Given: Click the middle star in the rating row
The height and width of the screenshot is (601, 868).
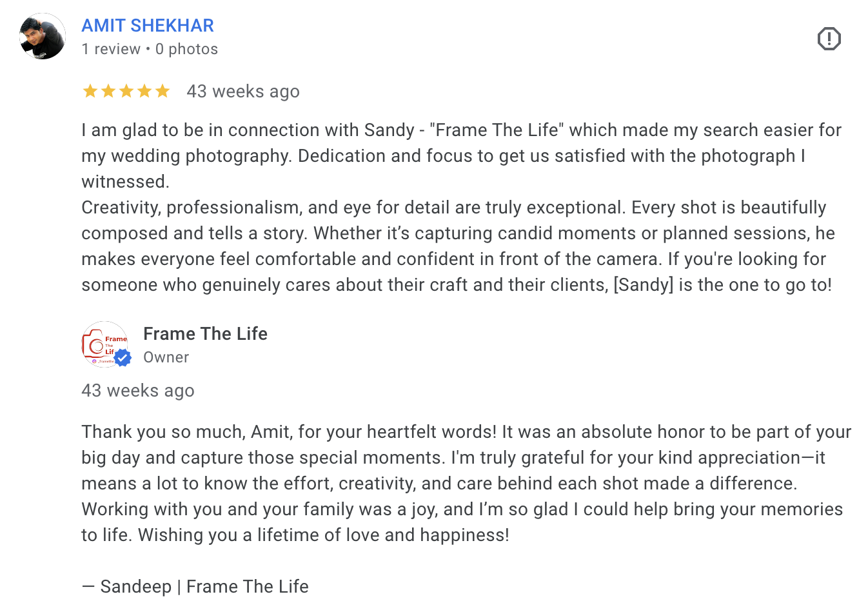Looking at the screenshot, I should pos(126,91).
